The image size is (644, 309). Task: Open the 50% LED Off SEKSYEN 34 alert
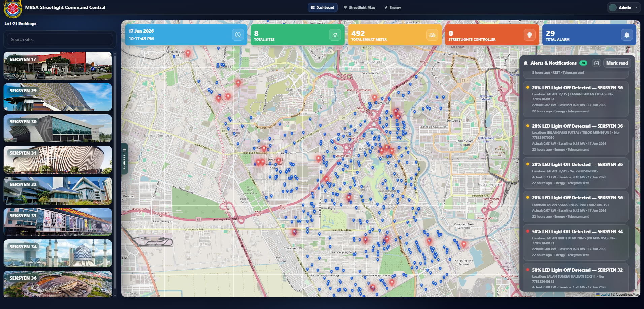point(576,243)
